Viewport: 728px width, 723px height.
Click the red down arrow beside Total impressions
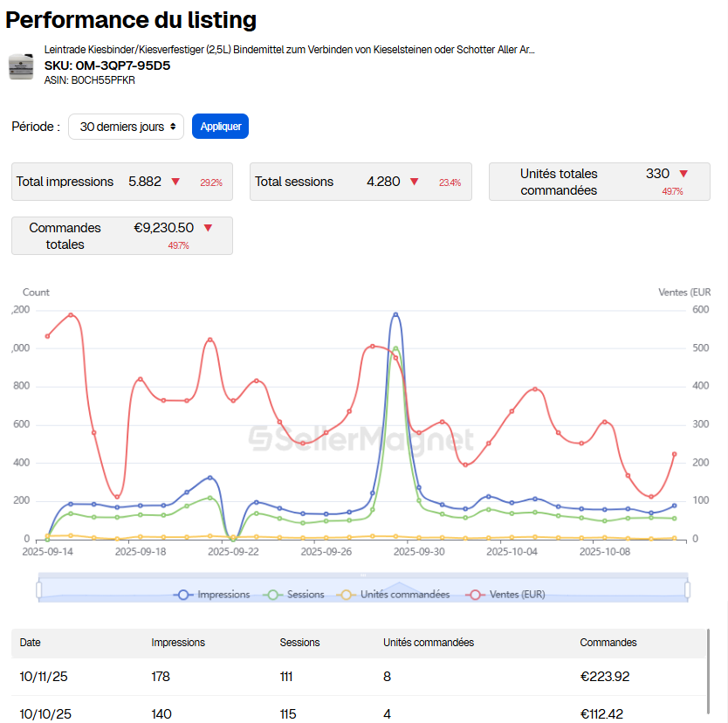(x=175, y=182)
